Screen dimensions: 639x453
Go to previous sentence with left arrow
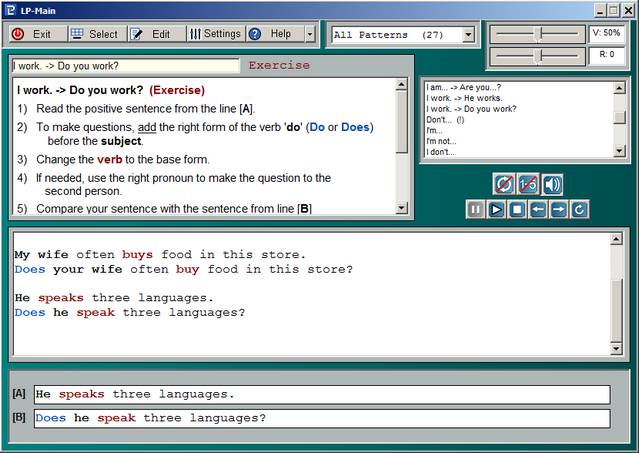click(x=538, y=210)
